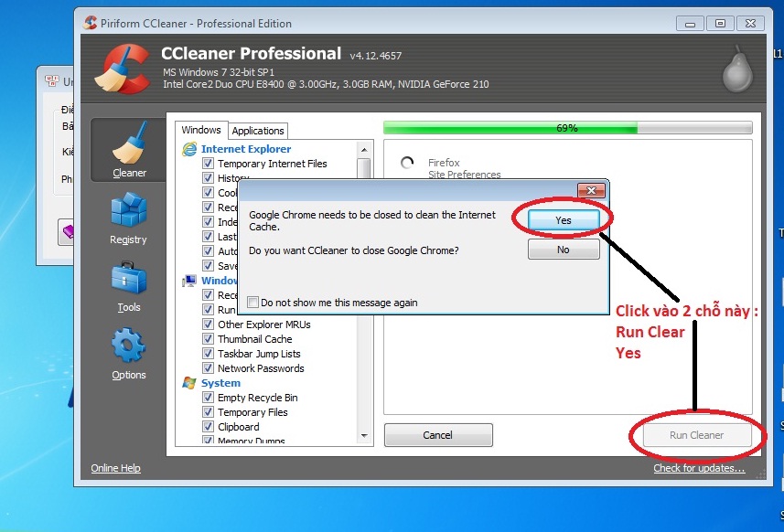Open the Options gear section
This screenshot has height=532, width=784.
tap(128, 354)
